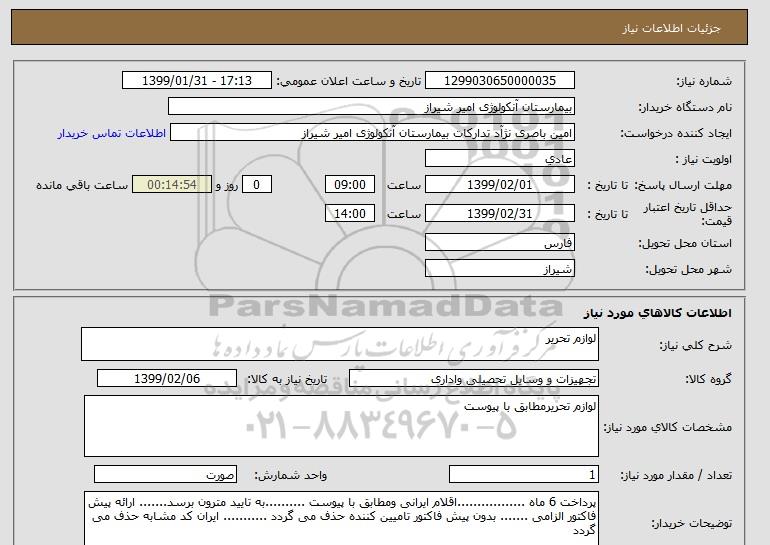
Task: Select the delivery city field شیراز
Action: pyautogui.click(x=499, y=269)
